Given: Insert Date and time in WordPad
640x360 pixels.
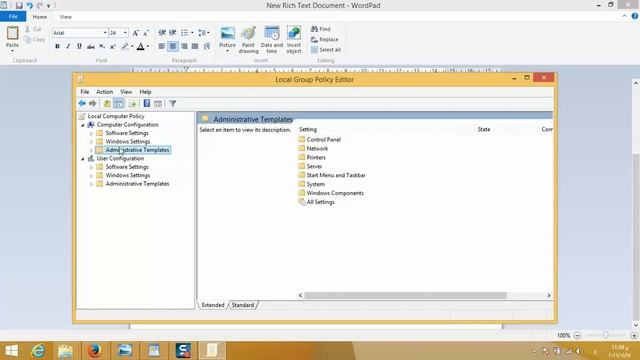Looking at the screenshot, I should (x=272, y=40).
